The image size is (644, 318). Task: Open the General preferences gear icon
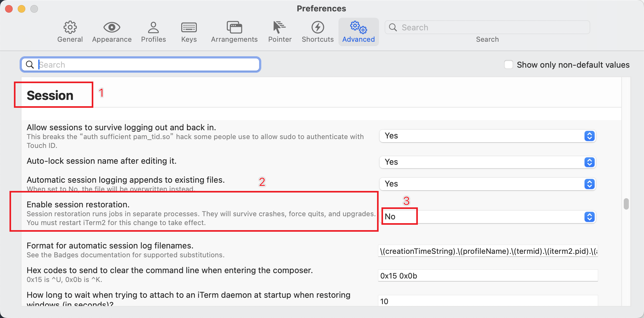tap(70, 27)
